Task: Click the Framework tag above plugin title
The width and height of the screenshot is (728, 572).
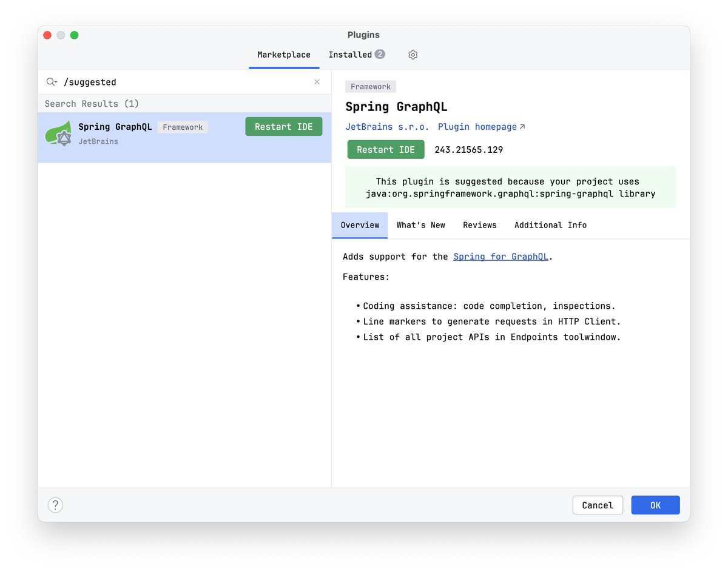Action: pyautogui.click(x=371, y=87)
